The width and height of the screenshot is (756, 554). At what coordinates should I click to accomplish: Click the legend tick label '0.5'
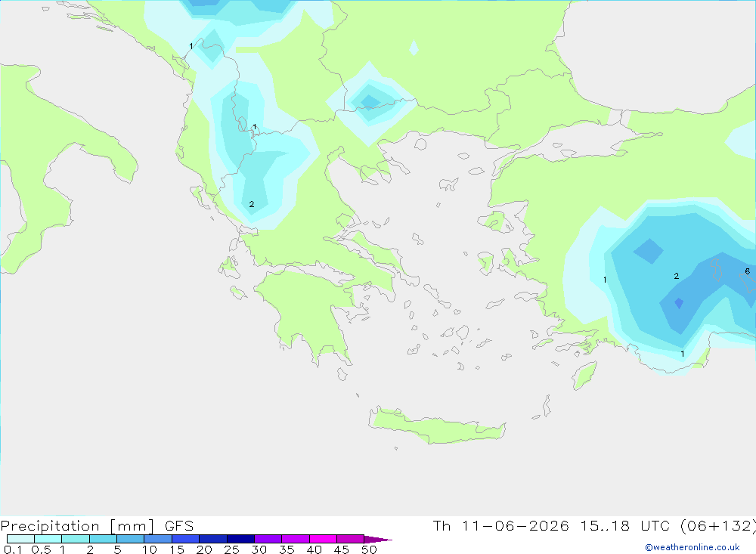41,549
